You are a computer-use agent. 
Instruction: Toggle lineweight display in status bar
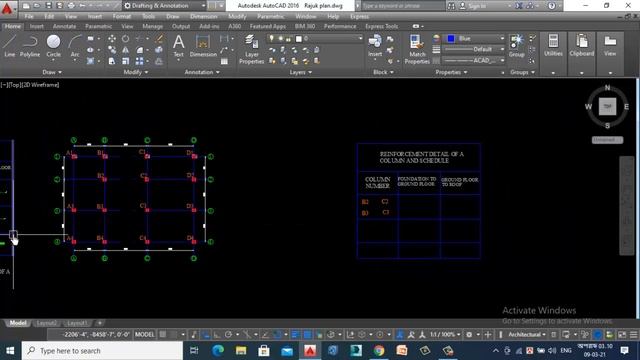(x=296, y=335)
